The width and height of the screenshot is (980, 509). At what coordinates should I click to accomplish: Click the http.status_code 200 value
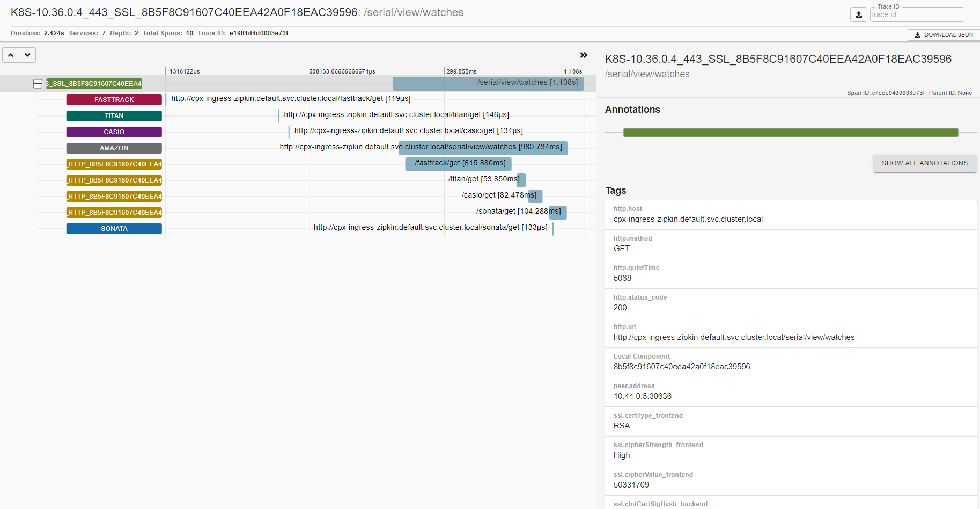(620, 308)
